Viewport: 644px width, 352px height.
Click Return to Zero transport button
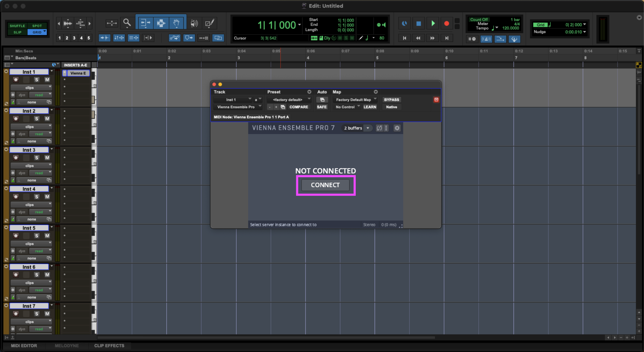coord(404,38)
